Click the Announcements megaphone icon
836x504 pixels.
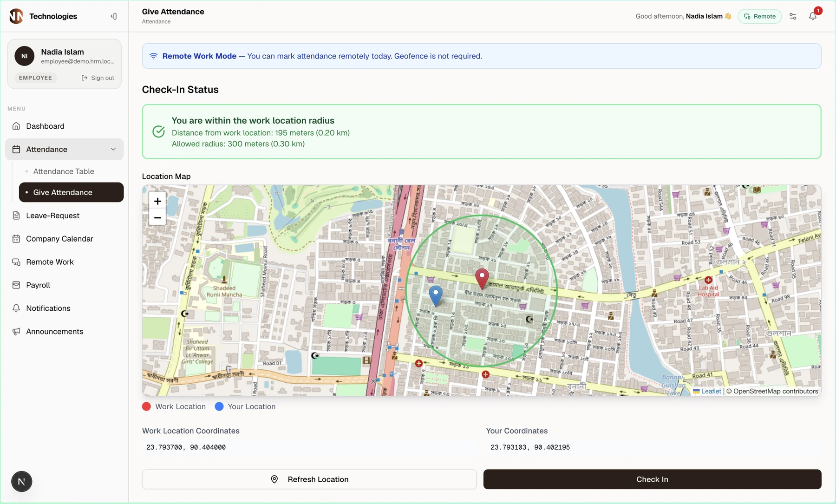(x=16, y=332)
